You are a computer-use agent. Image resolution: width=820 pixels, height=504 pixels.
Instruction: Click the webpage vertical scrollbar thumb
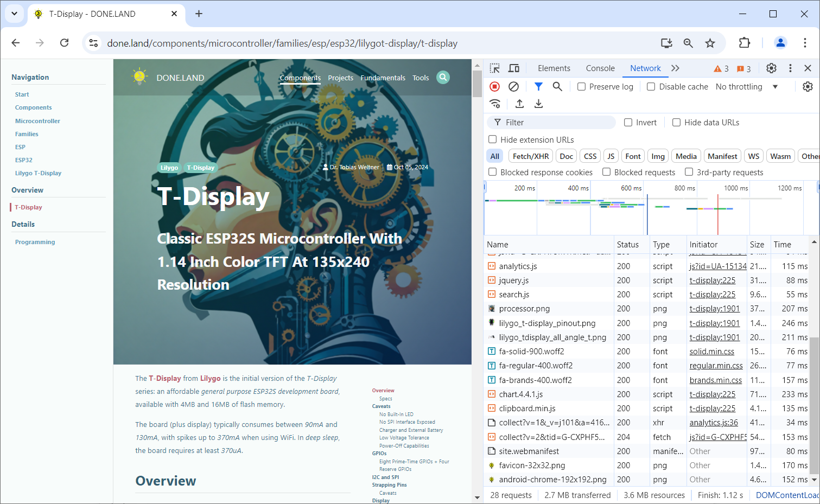pos(477,83)
